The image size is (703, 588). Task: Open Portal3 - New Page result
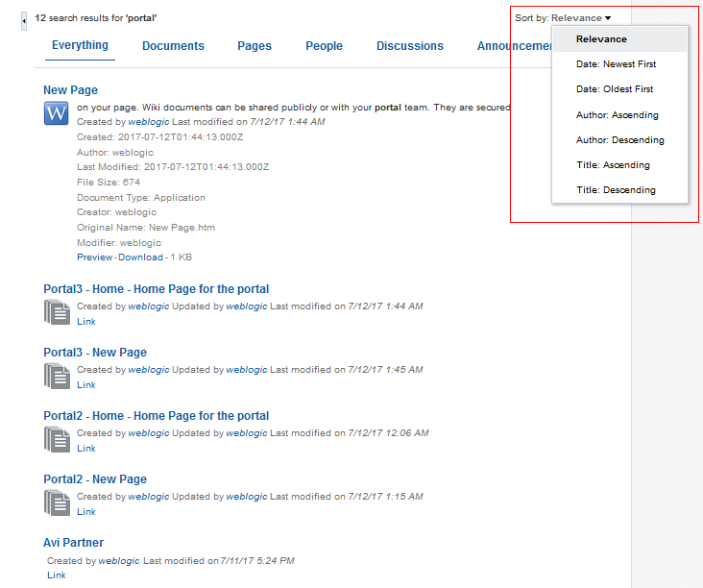point(95,353)
